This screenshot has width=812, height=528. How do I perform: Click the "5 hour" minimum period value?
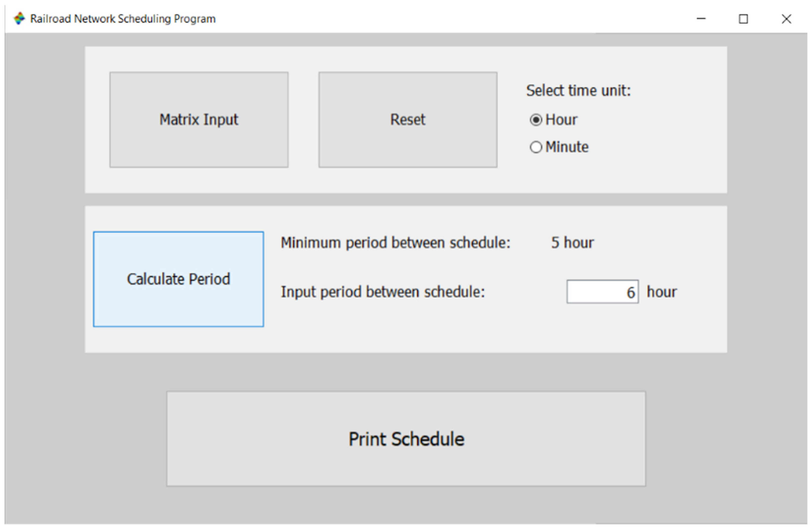(x=572, y=243)
